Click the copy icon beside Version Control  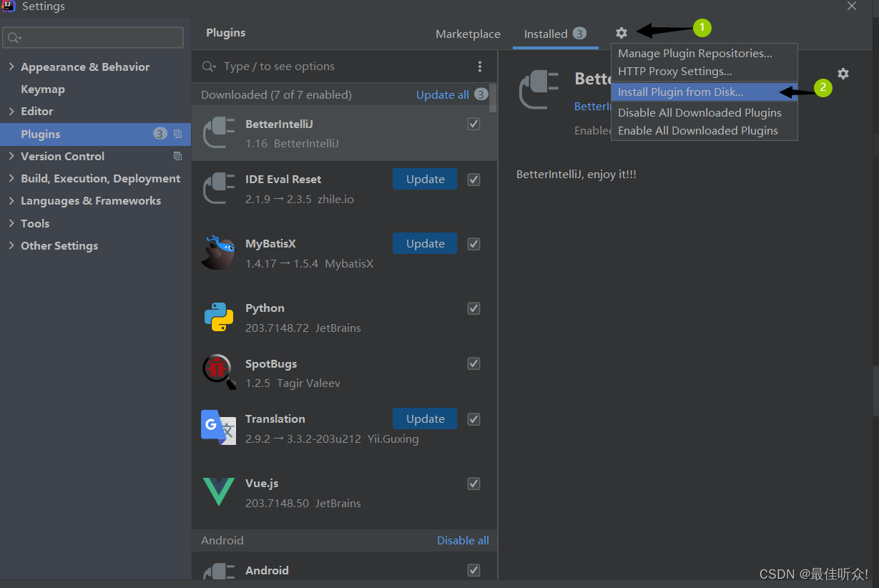coord(178,156)
